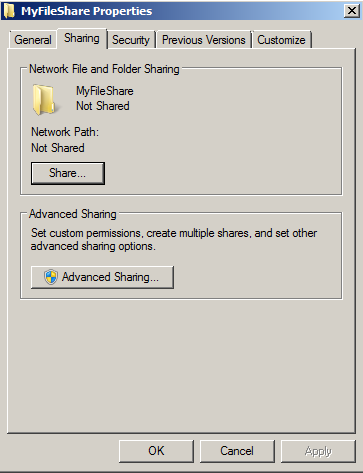Click the large MyFileShare folder icon
363x473 pixels.
(x=44, y=99)
